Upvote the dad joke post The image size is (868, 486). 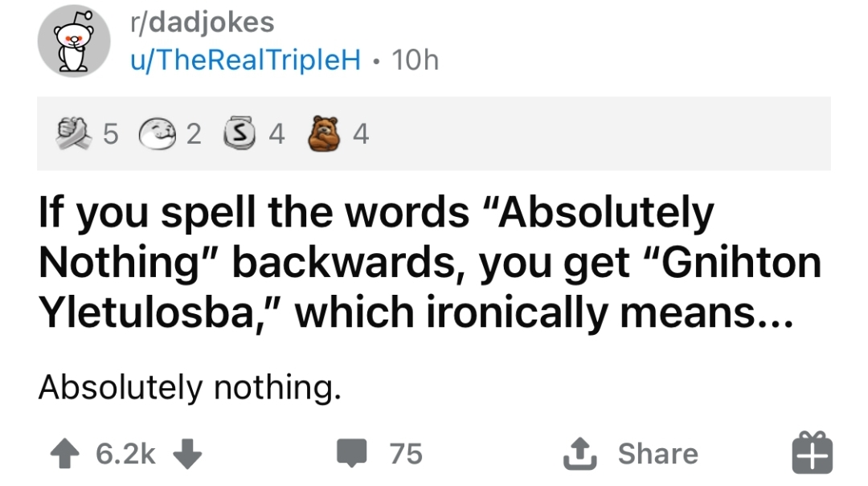[66, 455]
